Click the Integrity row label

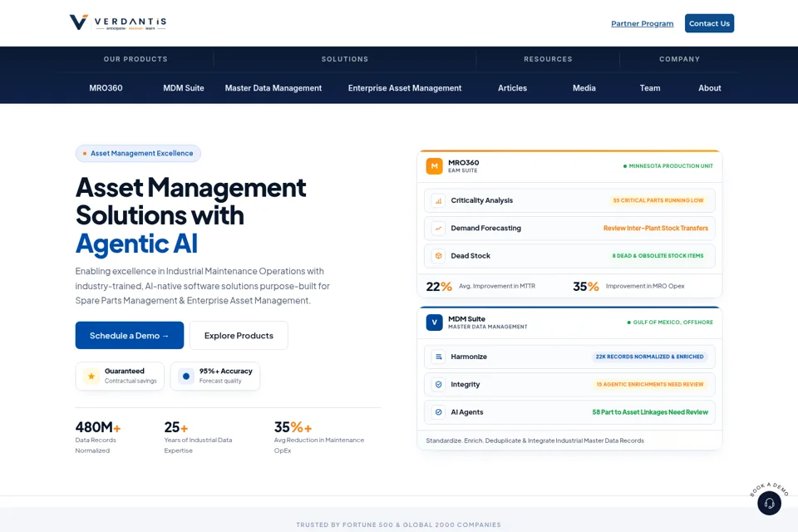coord(465,384)
